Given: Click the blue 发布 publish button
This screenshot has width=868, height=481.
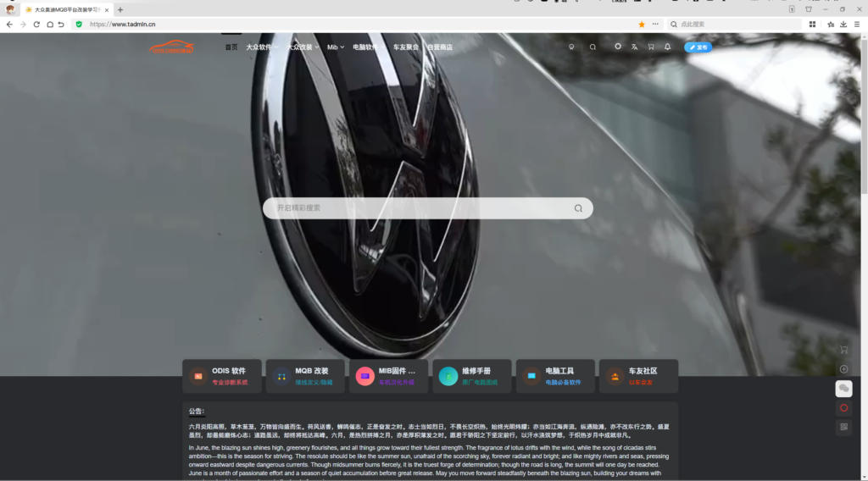Looking at the screenshot, I should (x=698, y=47).
